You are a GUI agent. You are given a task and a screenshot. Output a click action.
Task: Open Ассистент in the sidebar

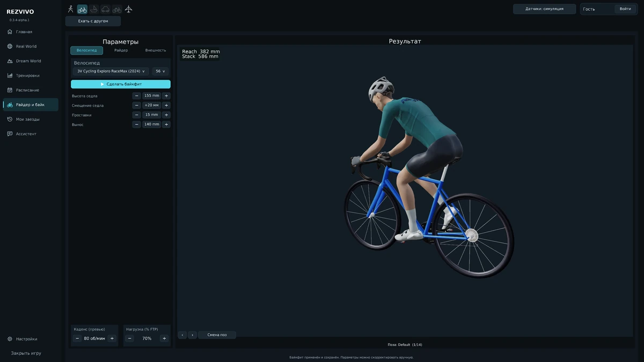click(30, 134)
